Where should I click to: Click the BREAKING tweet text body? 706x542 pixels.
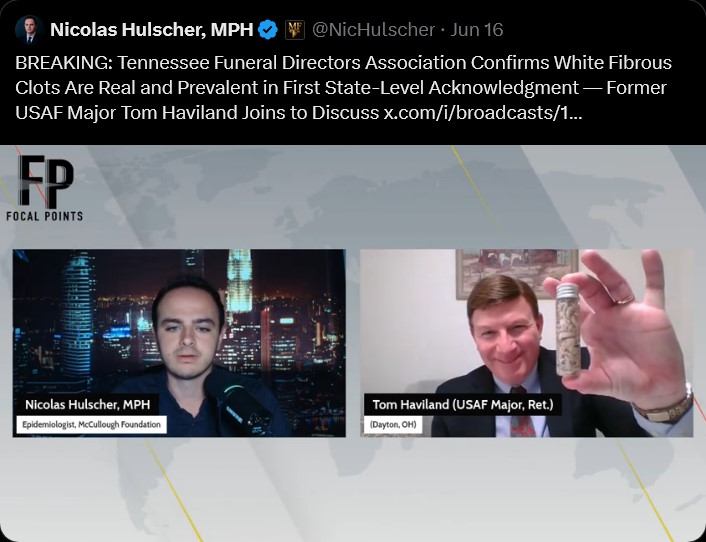344,87
